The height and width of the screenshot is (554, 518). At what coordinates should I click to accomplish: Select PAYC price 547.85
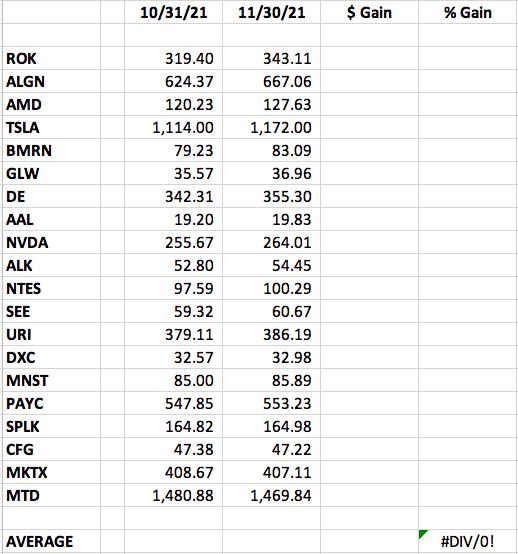(x=173, y=403)
